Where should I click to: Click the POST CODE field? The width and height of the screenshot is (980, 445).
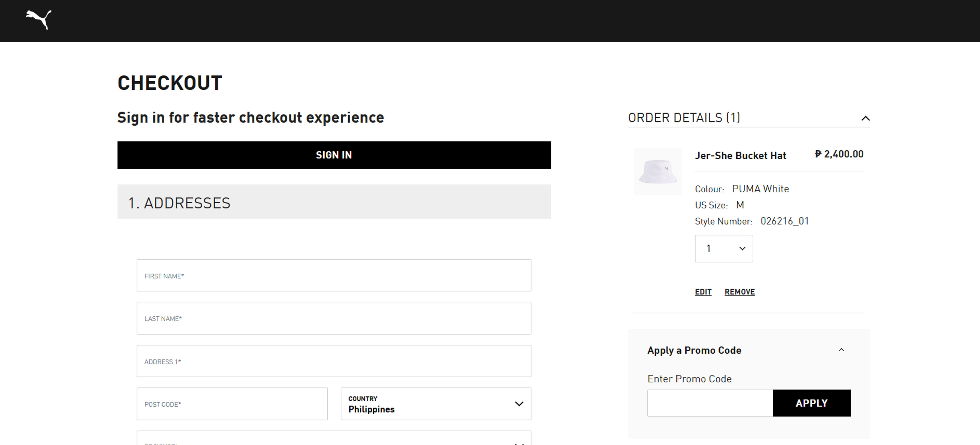coord(232,404)
